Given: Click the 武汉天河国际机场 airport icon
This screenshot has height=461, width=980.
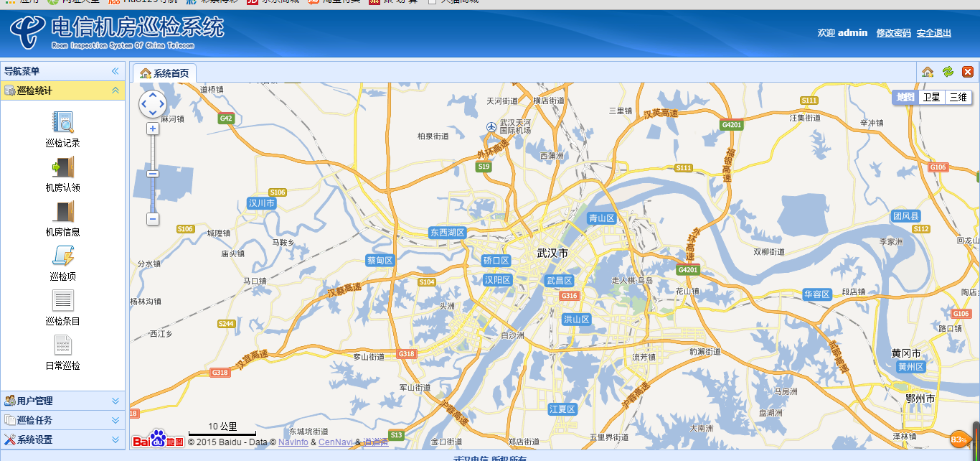Looking at the screenshot, I should pyautogui.click(x=491, y=127).
